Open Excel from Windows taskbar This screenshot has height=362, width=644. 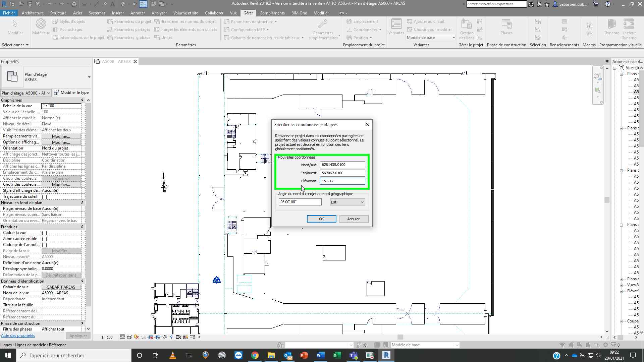click(337, 355)
